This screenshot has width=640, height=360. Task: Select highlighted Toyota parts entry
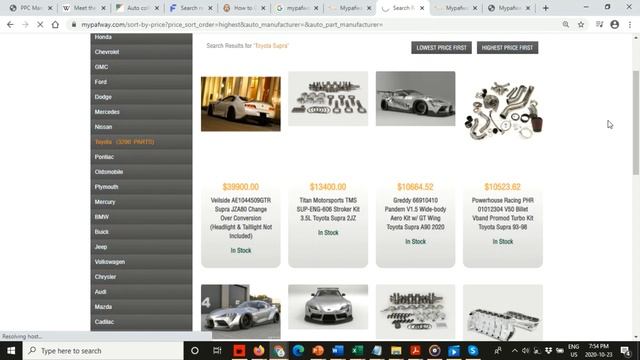coord(141,142)
